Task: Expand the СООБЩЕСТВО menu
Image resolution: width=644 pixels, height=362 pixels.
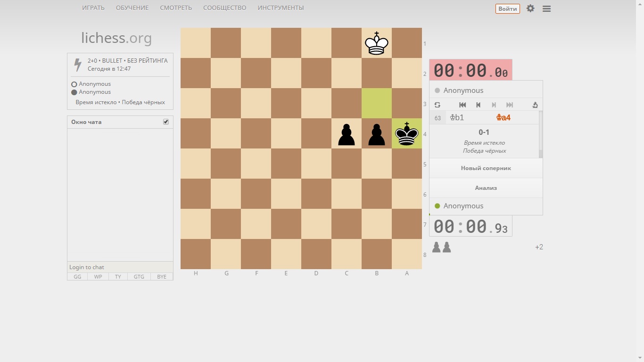Action: (x=224, y=8)
